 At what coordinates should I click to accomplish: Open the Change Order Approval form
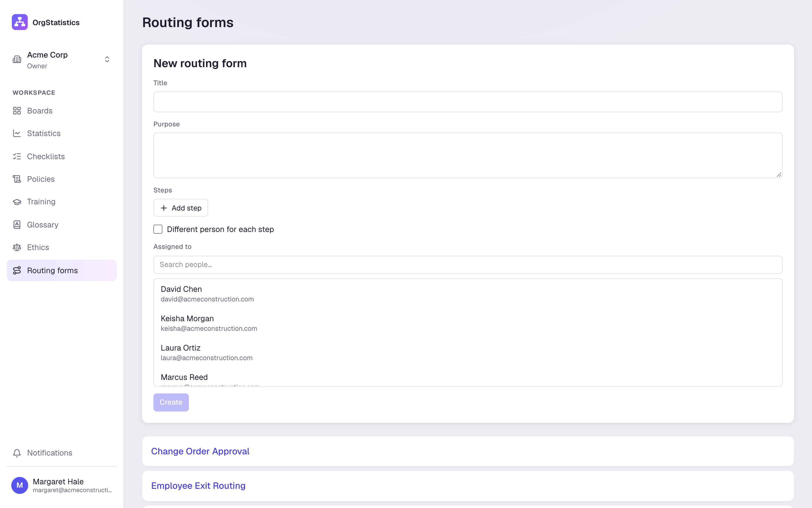(200, 451)
